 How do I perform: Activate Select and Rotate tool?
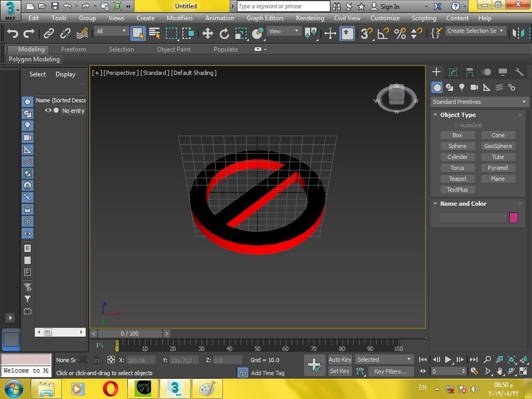[224, 33]
